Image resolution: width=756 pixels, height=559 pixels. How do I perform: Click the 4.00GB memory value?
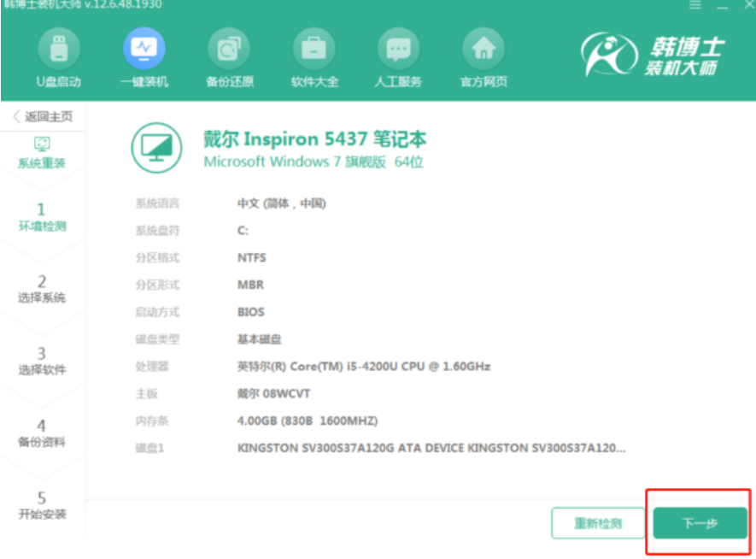308,421
